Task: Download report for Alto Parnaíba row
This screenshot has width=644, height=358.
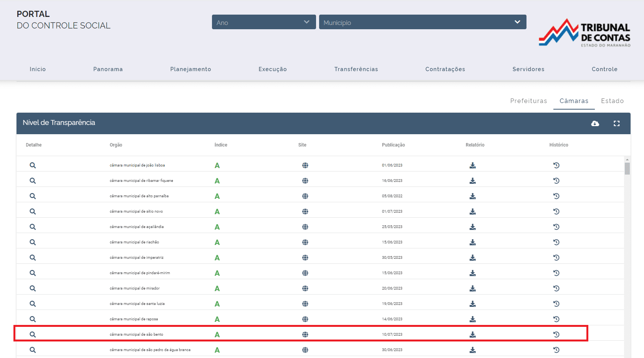Action: (473, 196)
